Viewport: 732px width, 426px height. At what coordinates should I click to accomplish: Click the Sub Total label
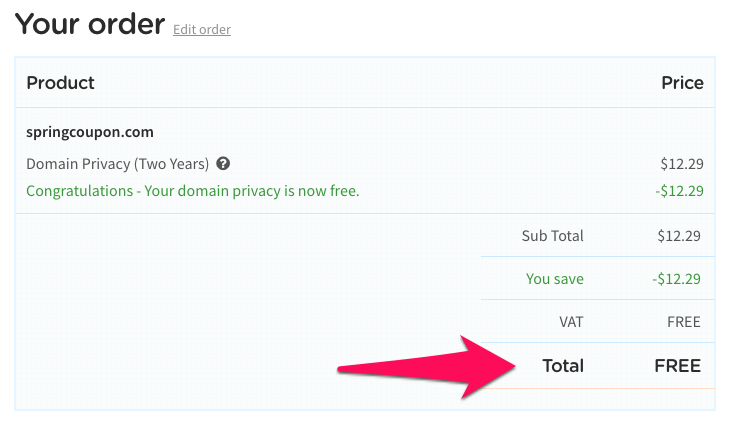pyautogui.click(x=553, y=236)
